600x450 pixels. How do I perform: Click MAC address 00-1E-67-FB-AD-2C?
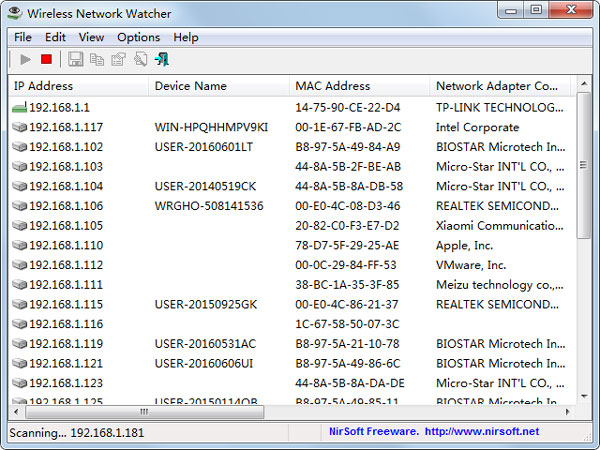348,127
